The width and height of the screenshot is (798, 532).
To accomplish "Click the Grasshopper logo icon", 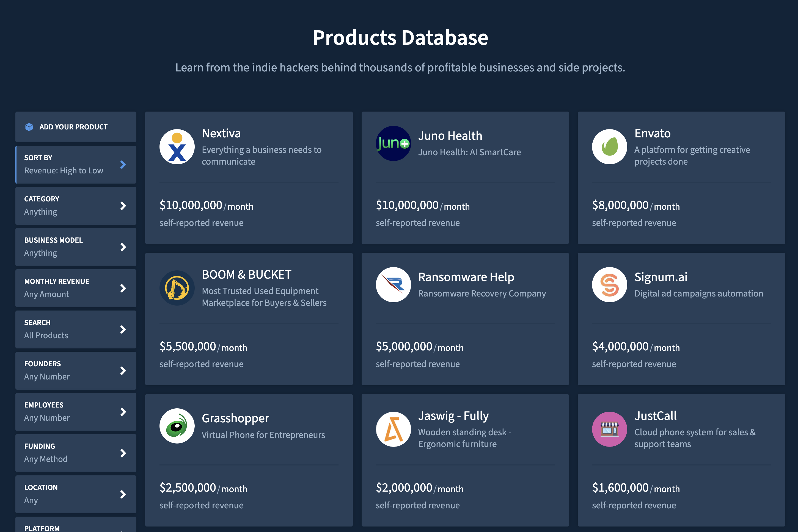I will (x=177, y=426).
